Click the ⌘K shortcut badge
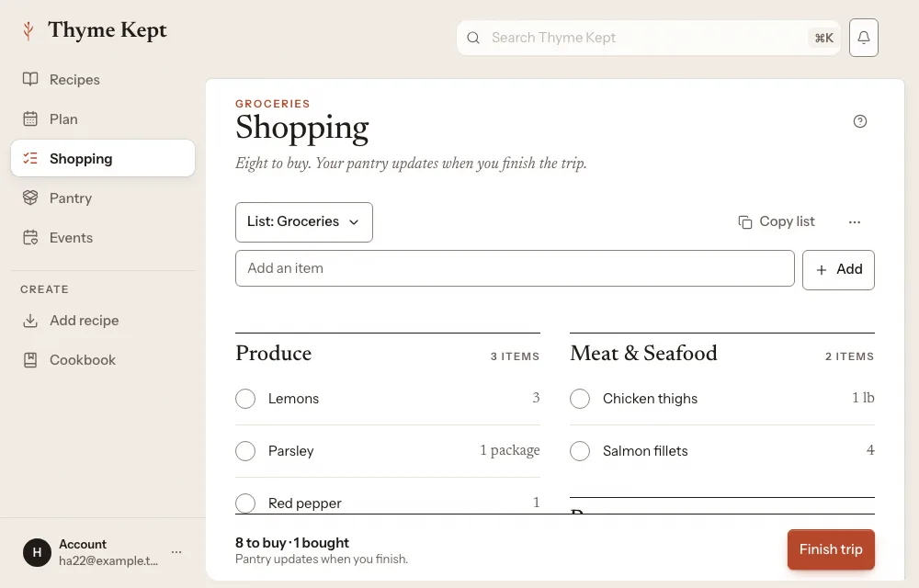Image resolution: width=919 pixels, height=588 pixels. point(823,38)
